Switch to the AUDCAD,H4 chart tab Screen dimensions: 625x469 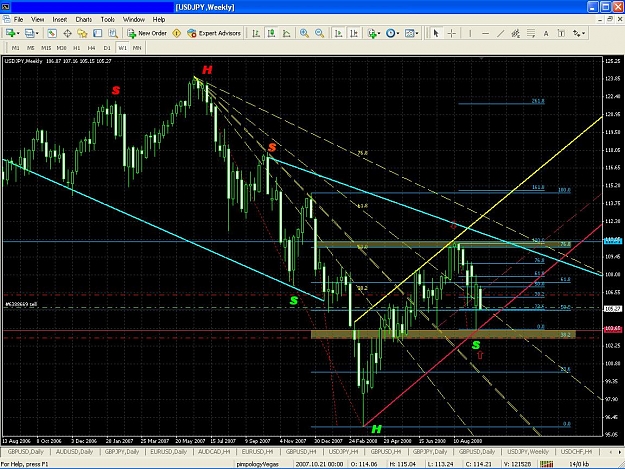214,452
